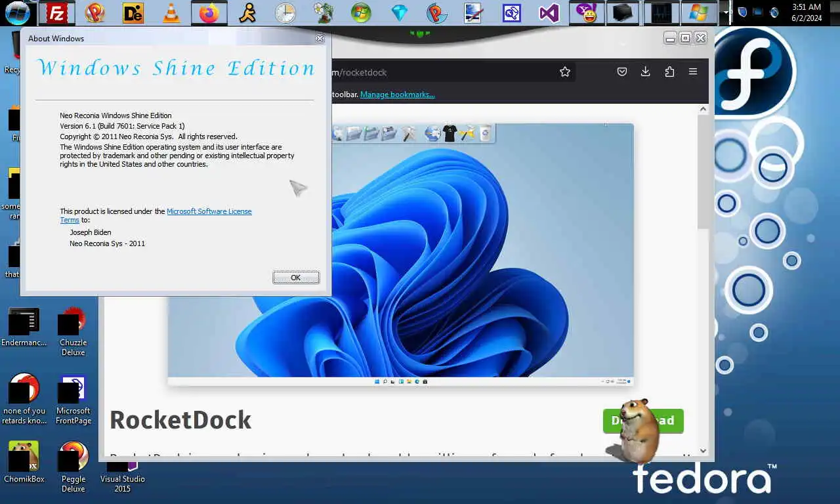Image resolution: width=840 pixels, height=504 pixels.
Task: Launch the Peggle orange ball taskbar icon
Action: pos(95,12)
